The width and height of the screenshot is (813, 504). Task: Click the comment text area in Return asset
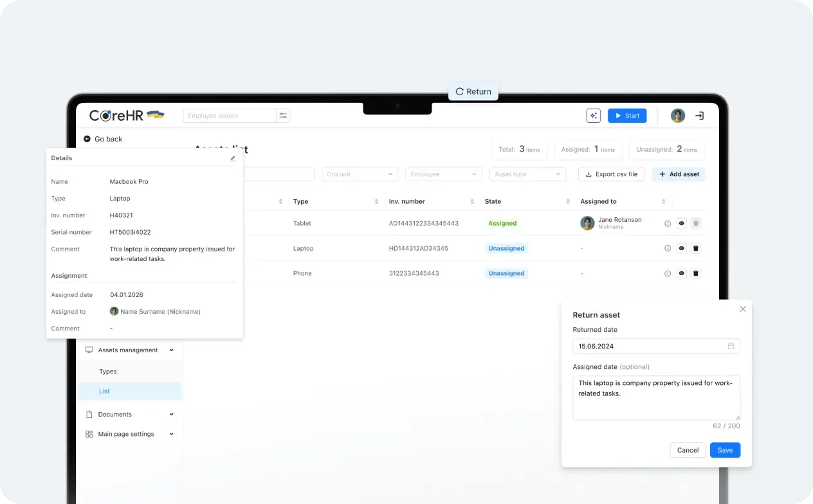[656, 398]
